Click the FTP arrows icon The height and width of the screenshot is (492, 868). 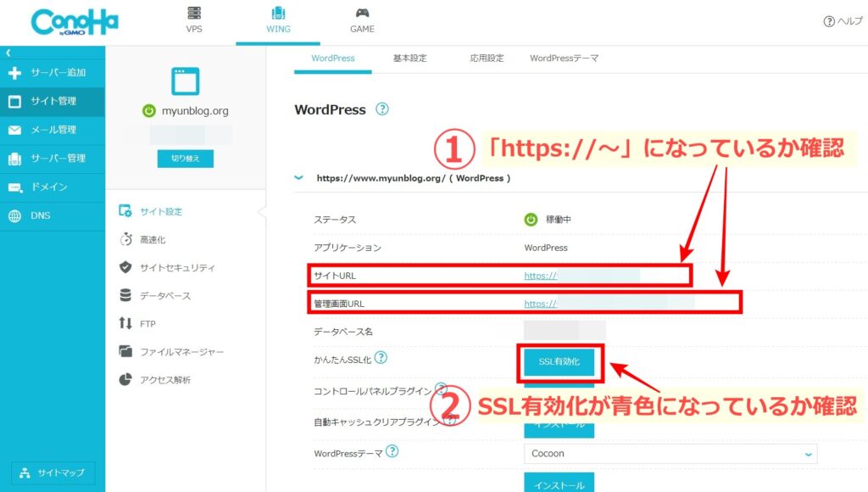tap(125, 323)
